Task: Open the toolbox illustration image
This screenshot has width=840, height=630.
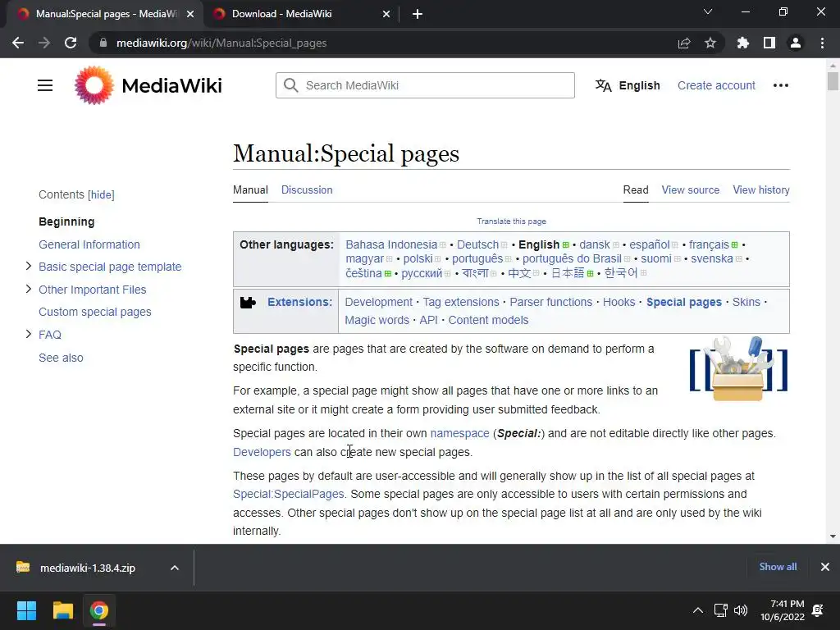Action: [x=738, y=368]
